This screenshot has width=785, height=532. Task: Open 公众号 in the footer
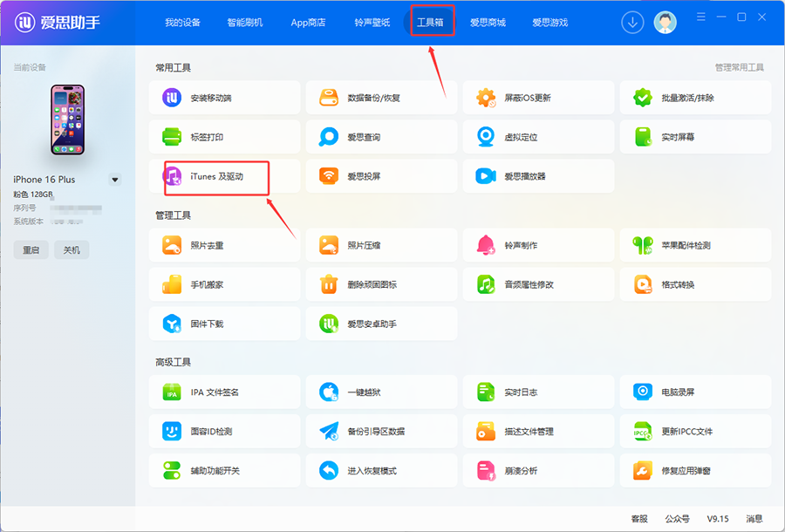pyautogui.click(x=677, y=519)
